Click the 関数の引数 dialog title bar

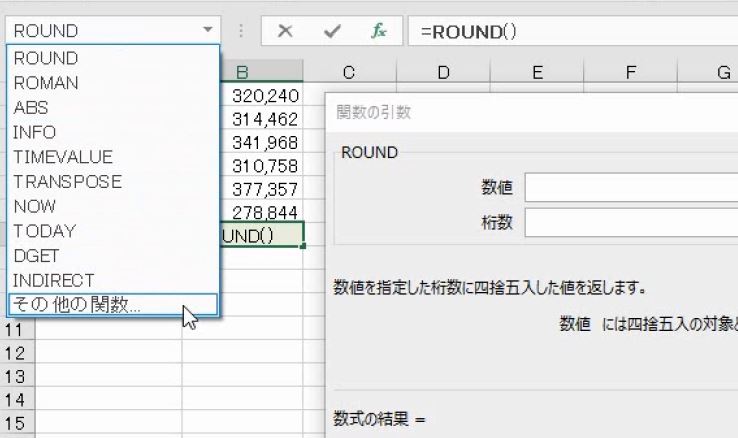[532, 112]
